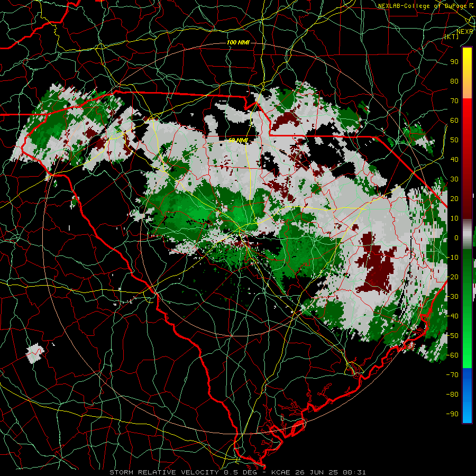Click the -30 value on the velocity scale
Screen dimensions: 476x476
pos(452,297)
